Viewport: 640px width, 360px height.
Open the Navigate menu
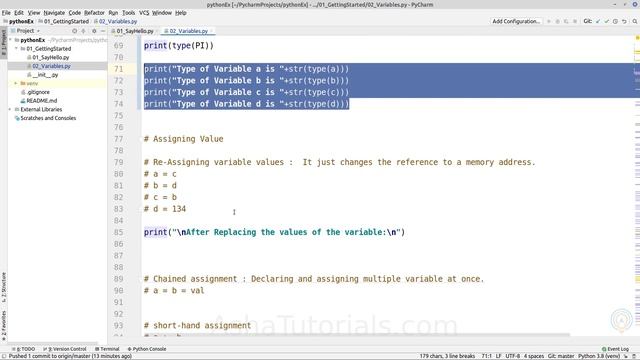pos(54,13)
